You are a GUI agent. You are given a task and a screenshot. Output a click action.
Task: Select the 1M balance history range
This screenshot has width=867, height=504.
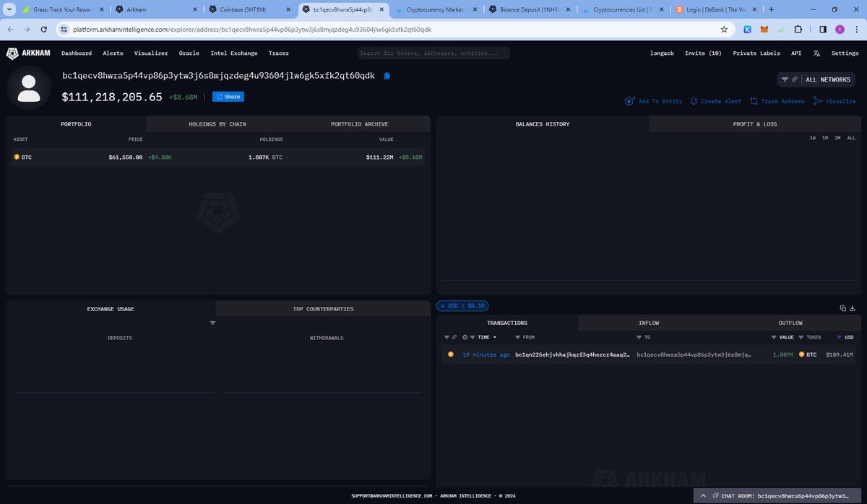click(x=825, y=138)
